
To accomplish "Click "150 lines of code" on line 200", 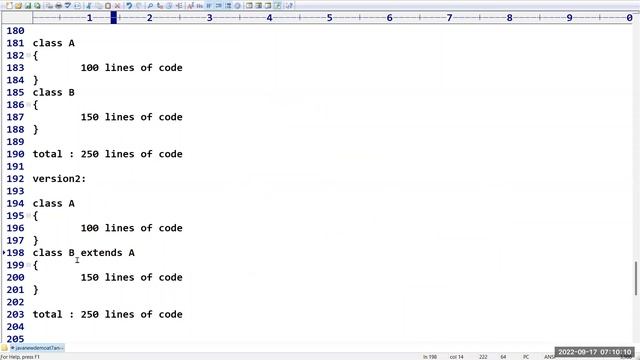I will [x=131, y=278].
